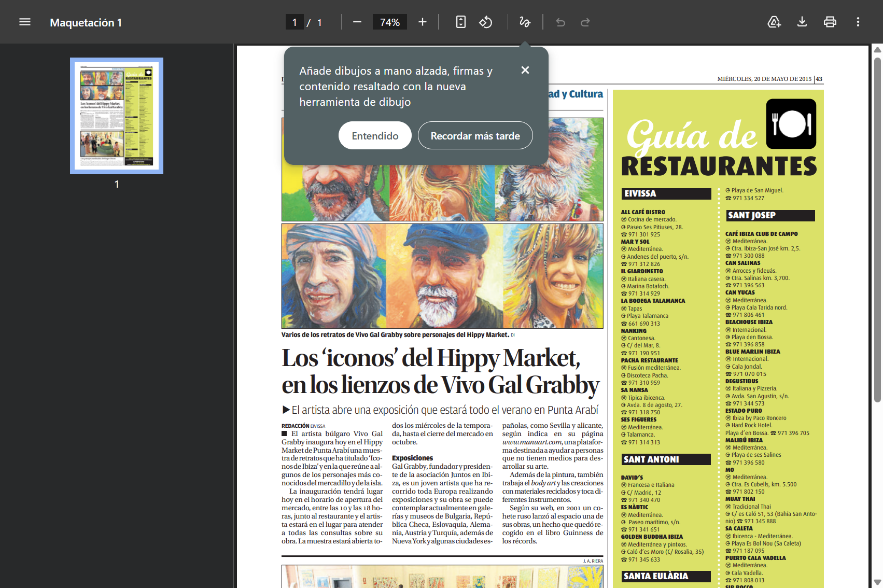Viewport: 883px width, 588px height.
Task: Rotate the page counterclockwise
Action: (x=486, y=22)
